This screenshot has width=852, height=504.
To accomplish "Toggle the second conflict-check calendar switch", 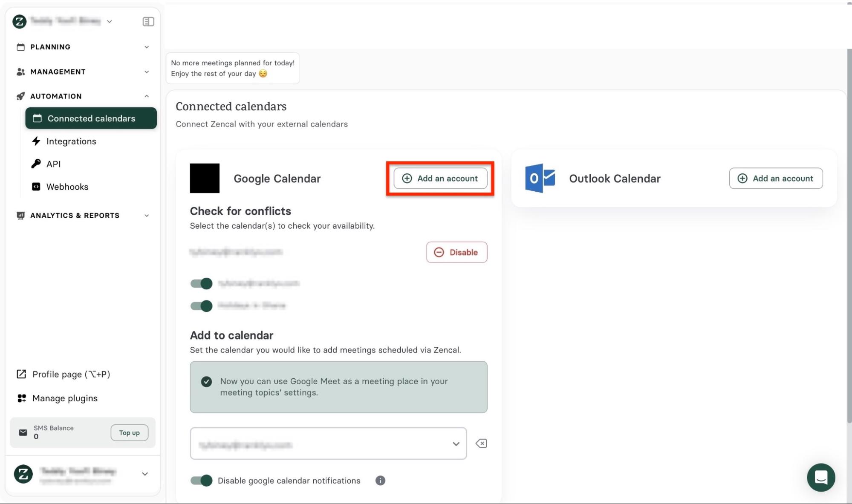I will (x=201, y=306).
